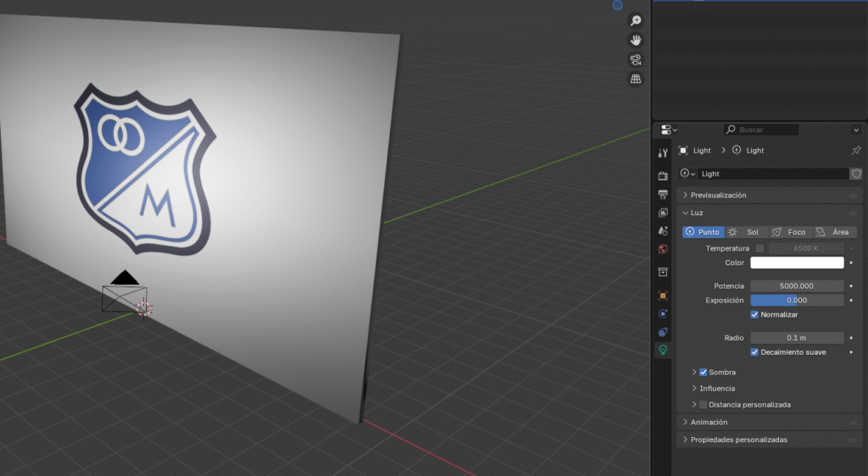
Task: Click the pan view hand icon
Action: point(635,40)
